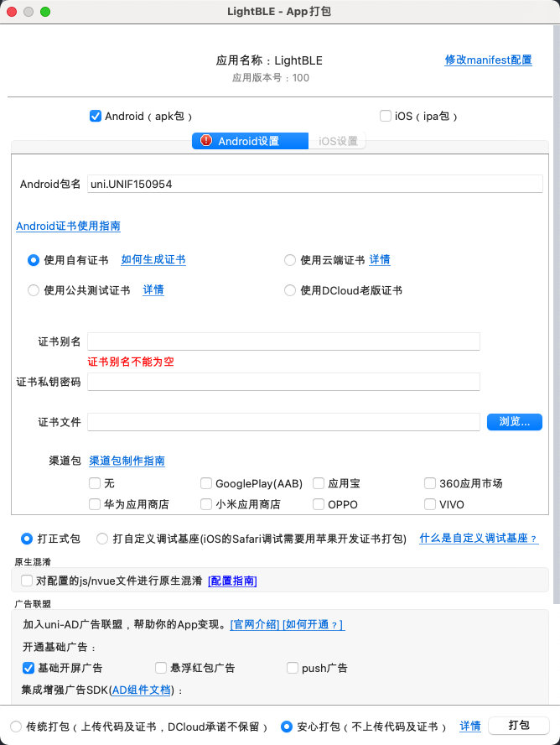This screenshot has width=560, height=745.
Task: Click the 证书私钥密码 input field
Action: [283, 382]
